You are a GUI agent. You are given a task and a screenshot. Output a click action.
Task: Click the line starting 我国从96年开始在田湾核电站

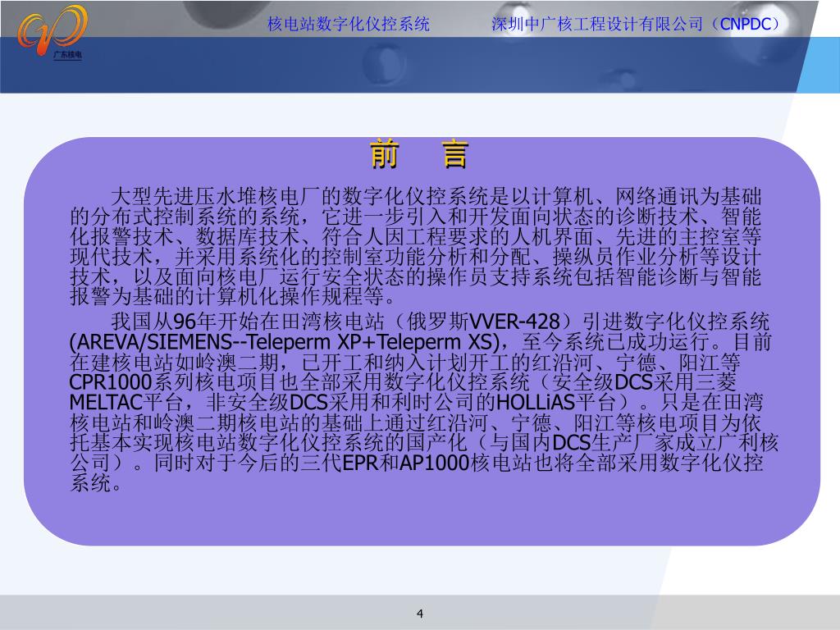[441, 322]
